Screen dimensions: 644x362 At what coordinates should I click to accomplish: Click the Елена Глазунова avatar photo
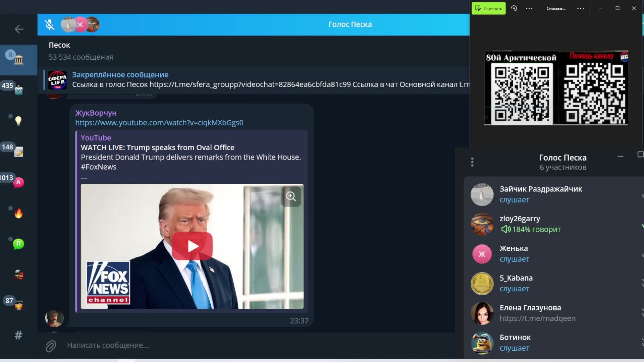pyautogui.click(x=482, y=313)
